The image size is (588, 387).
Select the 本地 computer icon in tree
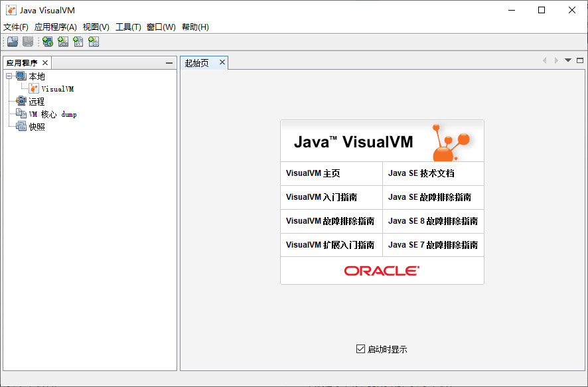coord(21,76)
